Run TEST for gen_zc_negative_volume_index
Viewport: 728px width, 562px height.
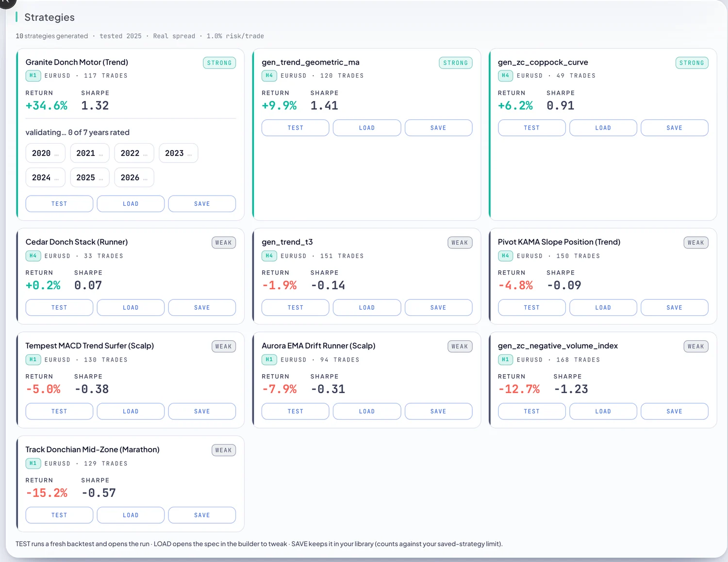pyautogui.click(x=532, y=412)
